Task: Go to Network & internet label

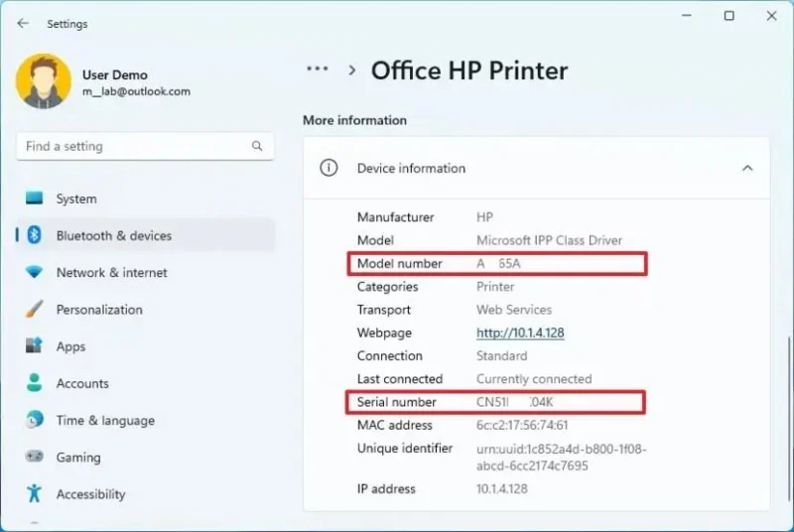Action: click(x=112, y=273)
